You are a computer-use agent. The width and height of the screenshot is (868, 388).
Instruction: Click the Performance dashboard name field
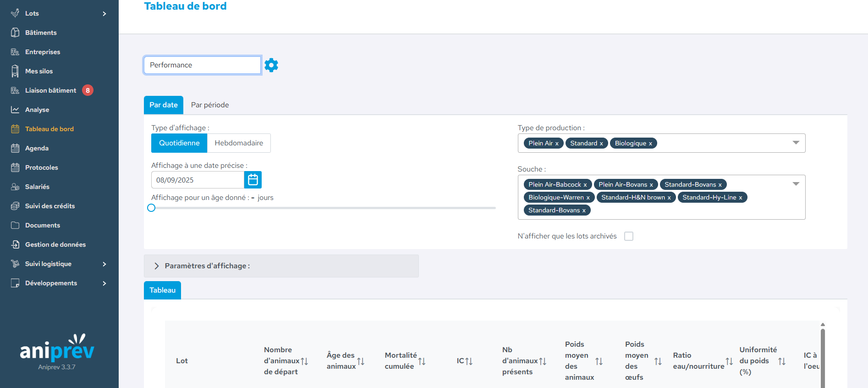[202, 65]
